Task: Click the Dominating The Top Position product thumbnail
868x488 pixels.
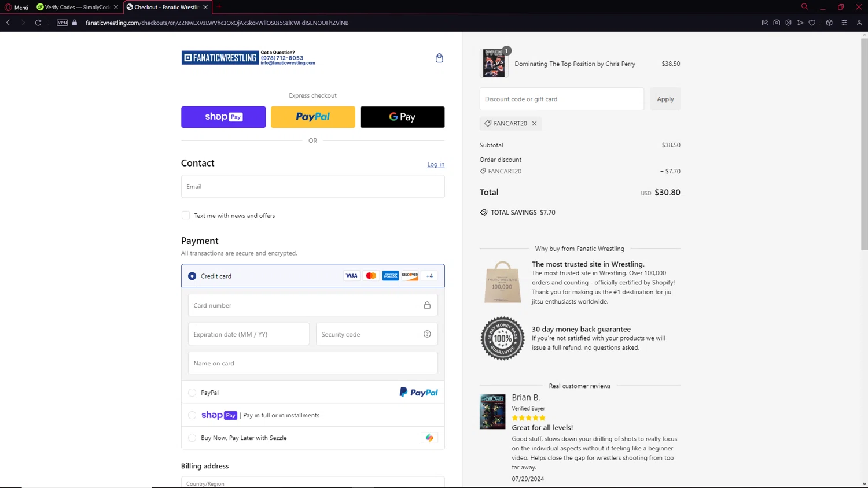Action: coord(494,64)
